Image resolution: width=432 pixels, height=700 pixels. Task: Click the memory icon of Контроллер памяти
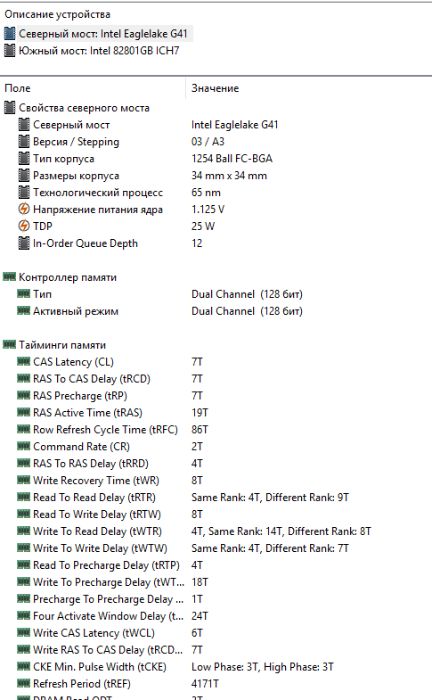coord(9,277)
